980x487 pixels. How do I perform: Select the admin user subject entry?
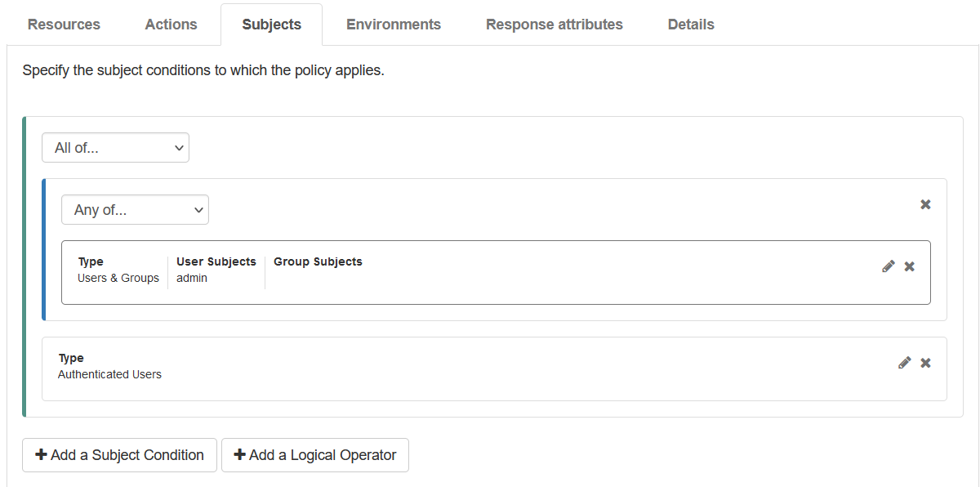pos(191,278)
